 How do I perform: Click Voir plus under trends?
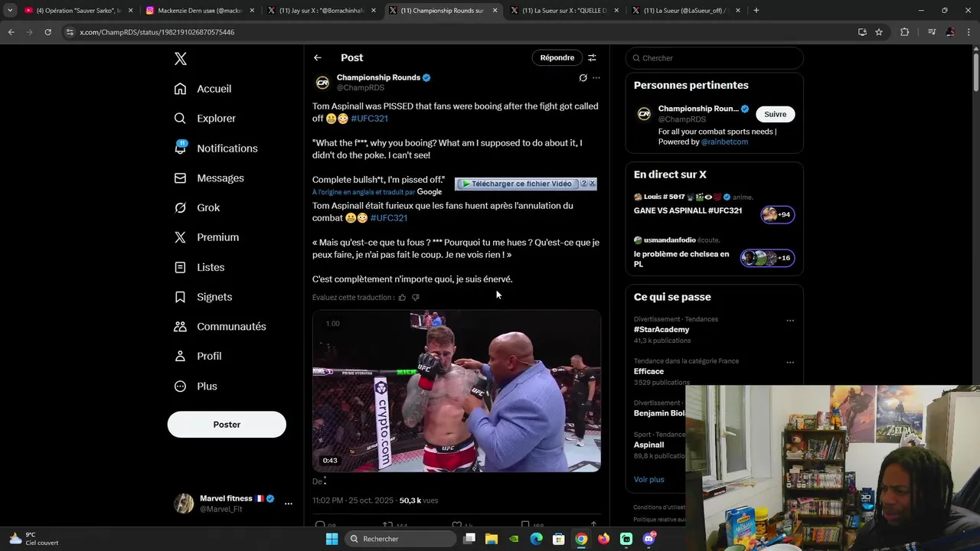[x=649, y=480]
